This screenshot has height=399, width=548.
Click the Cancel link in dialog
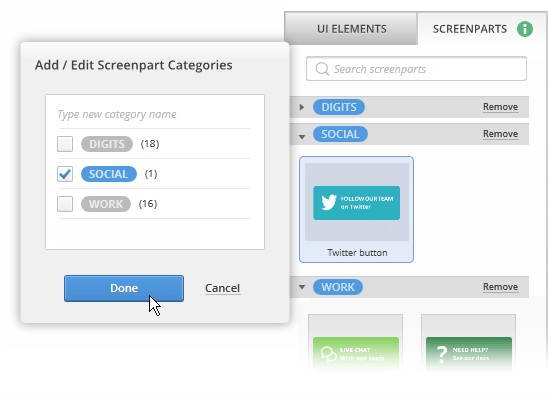point(222,288)
